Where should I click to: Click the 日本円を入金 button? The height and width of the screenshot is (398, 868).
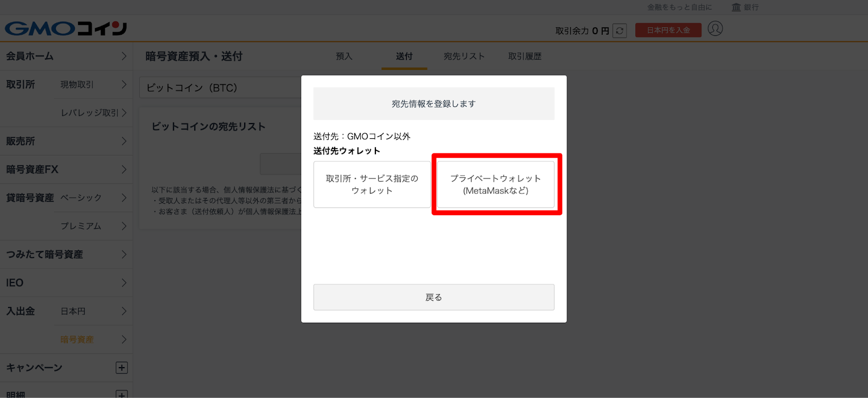[x=668, y=30]
